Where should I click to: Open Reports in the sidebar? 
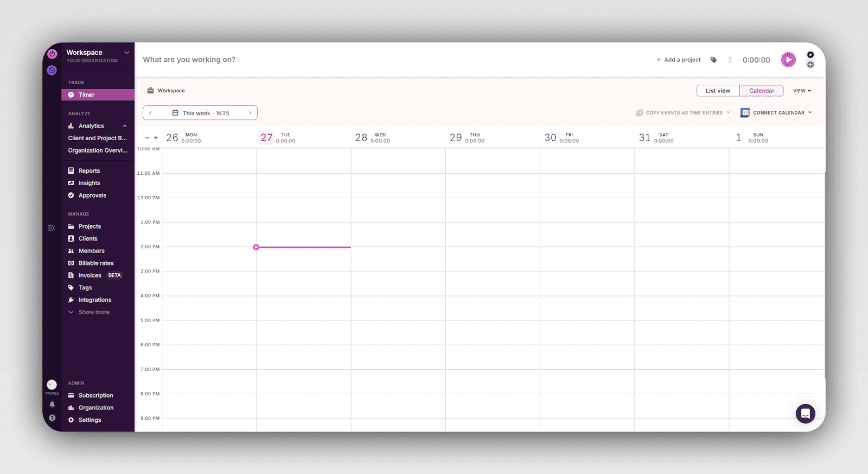coord(89,171)
